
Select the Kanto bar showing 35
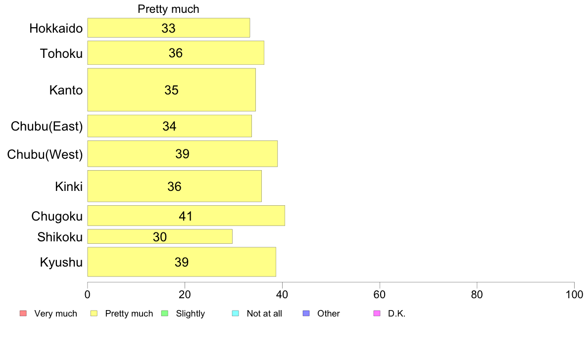pyautogui.click(x=172, y=90)
